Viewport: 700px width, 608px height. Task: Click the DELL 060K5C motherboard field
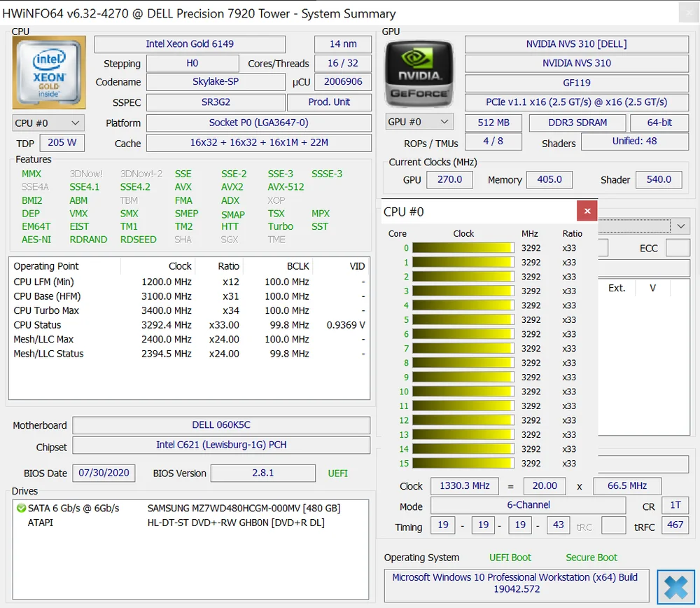(x=221, y=425)
